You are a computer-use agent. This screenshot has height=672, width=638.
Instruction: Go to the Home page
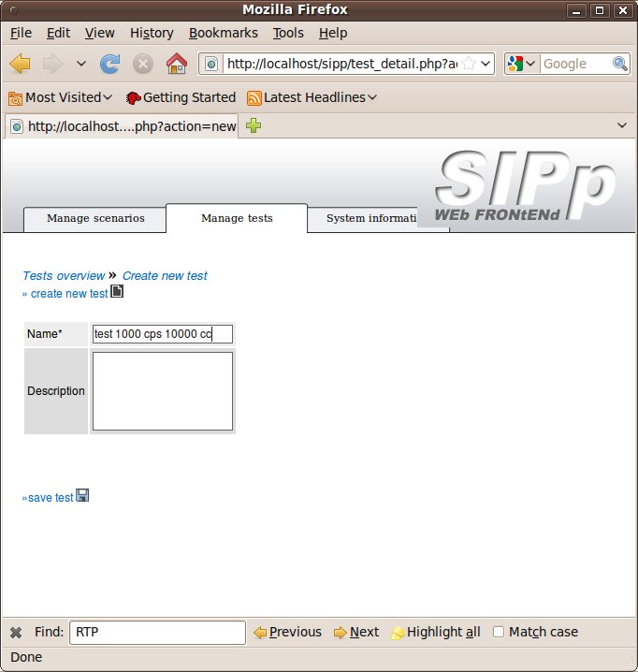coord(177,64)
